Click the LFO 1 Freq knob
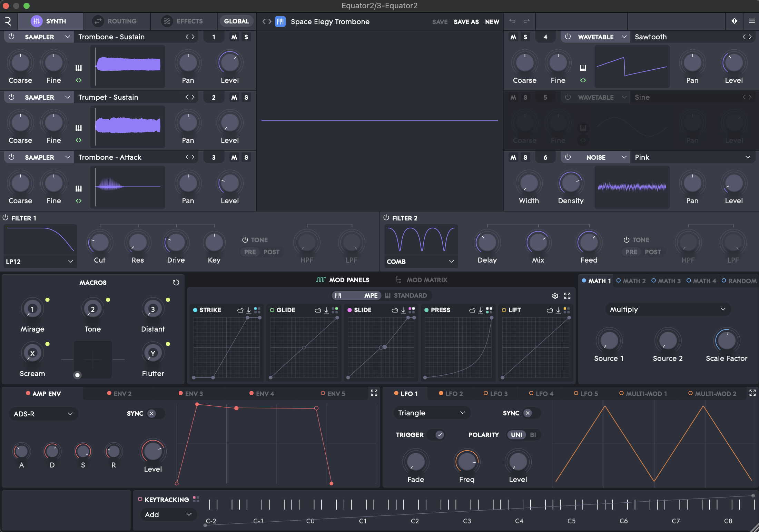Viewport: 759px width, 532px height. tap(467, 462)
